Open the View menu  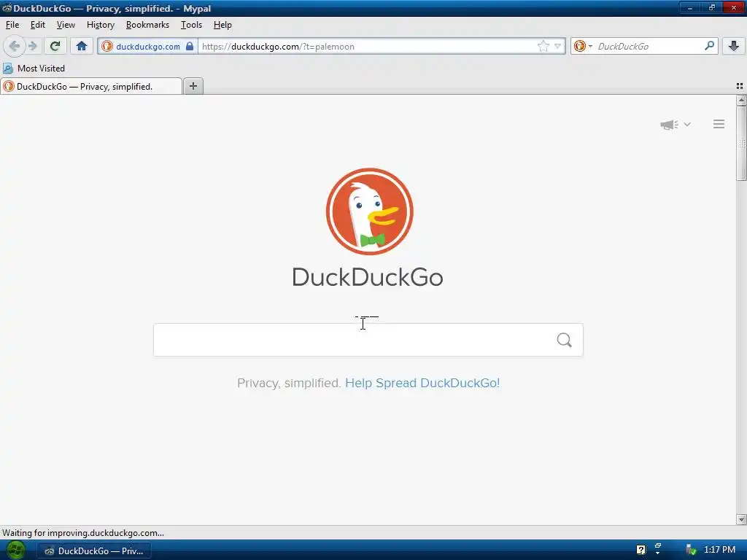(66, 25)
